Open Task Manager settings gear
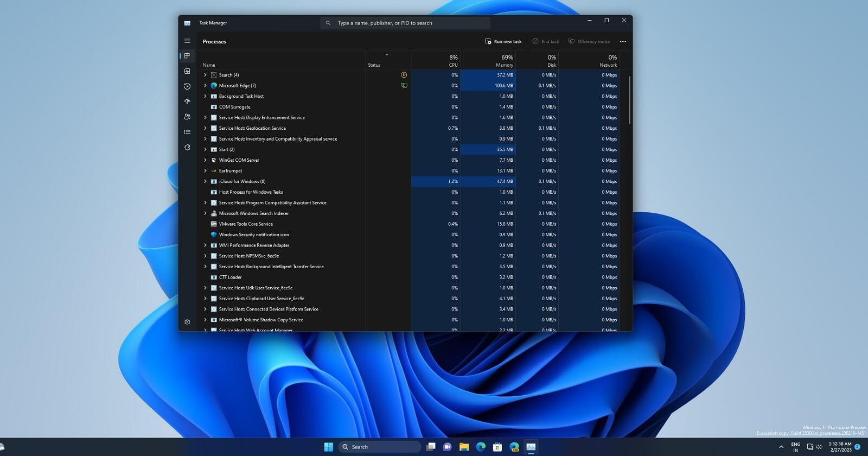 (187, 322)
